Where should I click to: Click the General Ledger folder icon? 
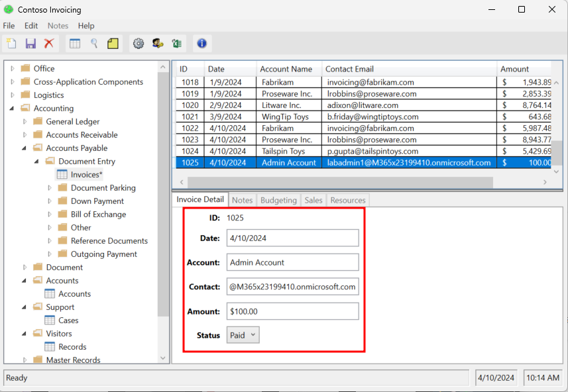pos(38,121)
